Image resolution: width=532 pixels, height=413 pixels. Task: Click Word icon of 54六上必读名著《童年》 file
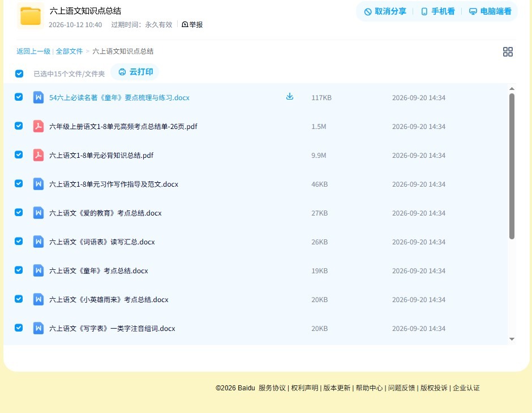click(x=38, y=97)
